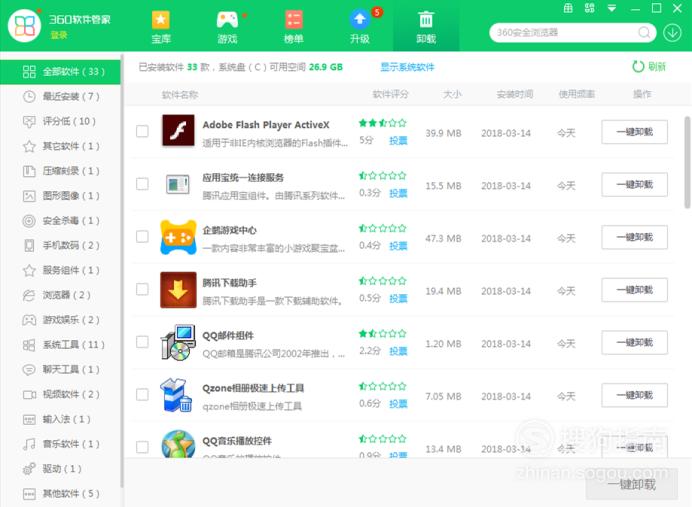Select 压缩刻录 (1) category
The height and width of the screenshot is (507, 692).
coord(60,171)
